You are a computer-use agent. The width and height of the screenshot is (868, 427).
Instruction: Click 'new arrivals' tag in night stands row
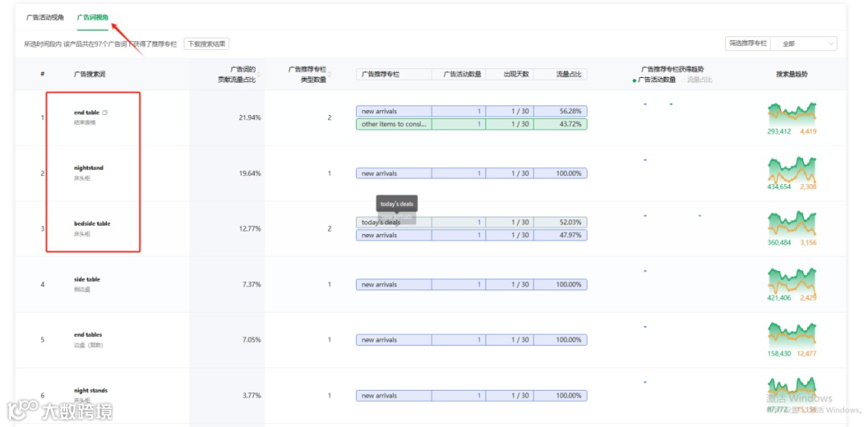coord(394,396)
